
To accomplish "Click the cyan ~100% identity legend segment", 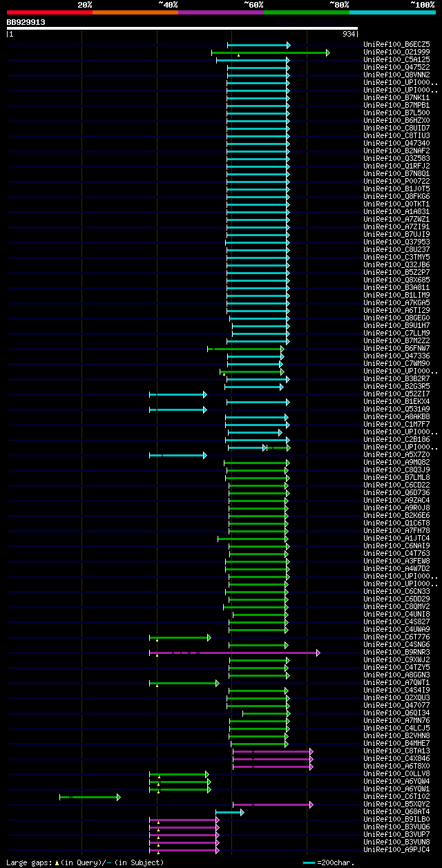I will (x=392, y=12).
